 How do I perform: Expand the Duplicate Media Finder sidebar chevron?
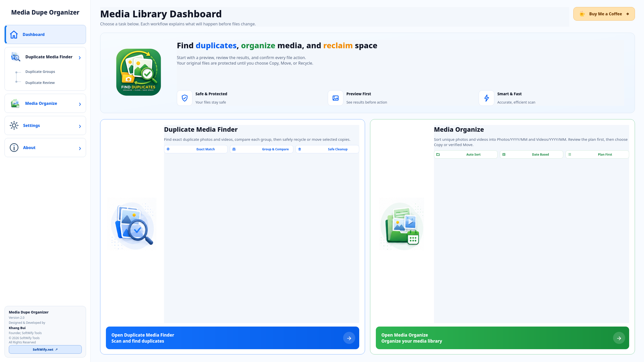point(80,58)
